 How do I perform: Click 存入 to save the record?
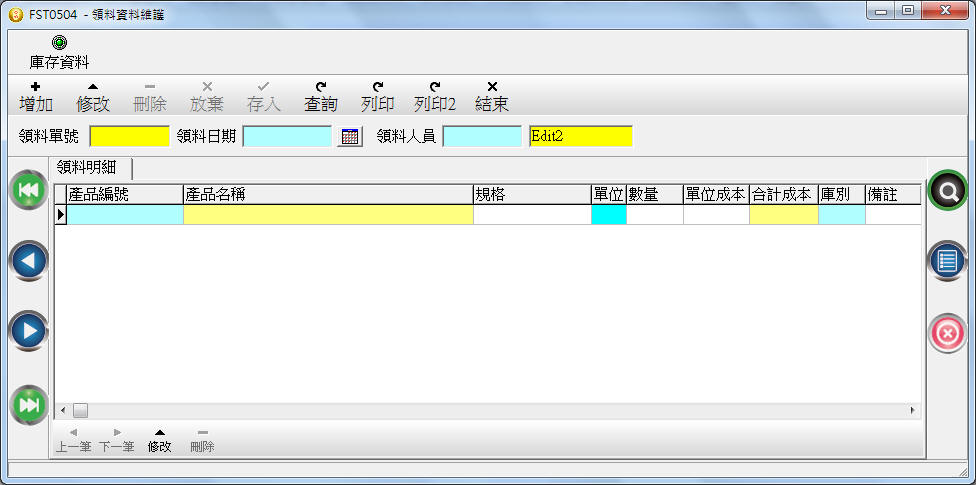[x=264, y=97]
